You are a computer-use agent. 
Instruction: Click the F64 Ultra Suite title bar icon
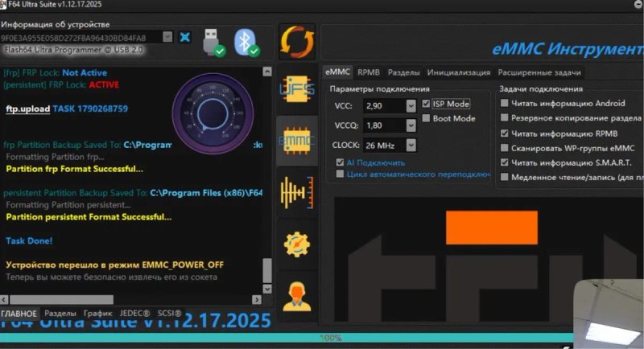click(x=3, y=5)
